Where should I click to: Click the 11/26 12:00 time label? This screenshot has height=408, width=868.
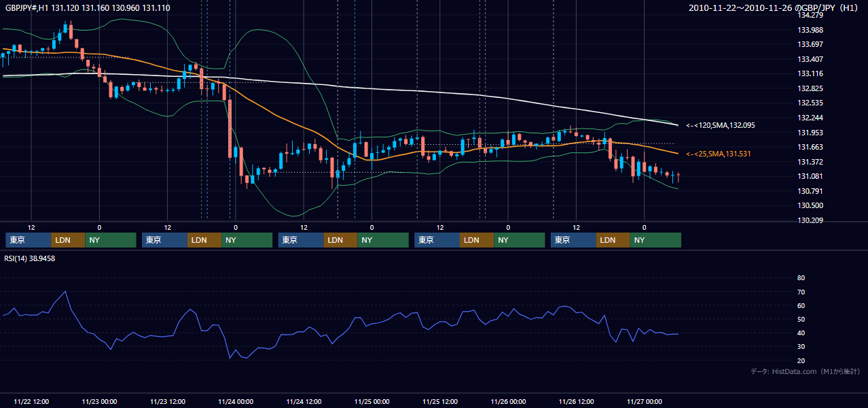pos(577,401)
